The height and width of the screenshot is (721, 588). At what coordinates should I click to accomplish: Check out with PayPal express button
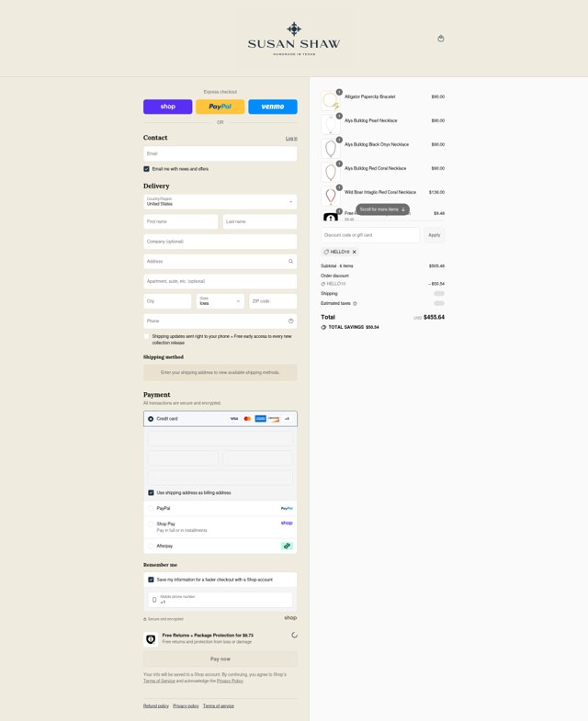pyautogui.click(x=220, y=107)
